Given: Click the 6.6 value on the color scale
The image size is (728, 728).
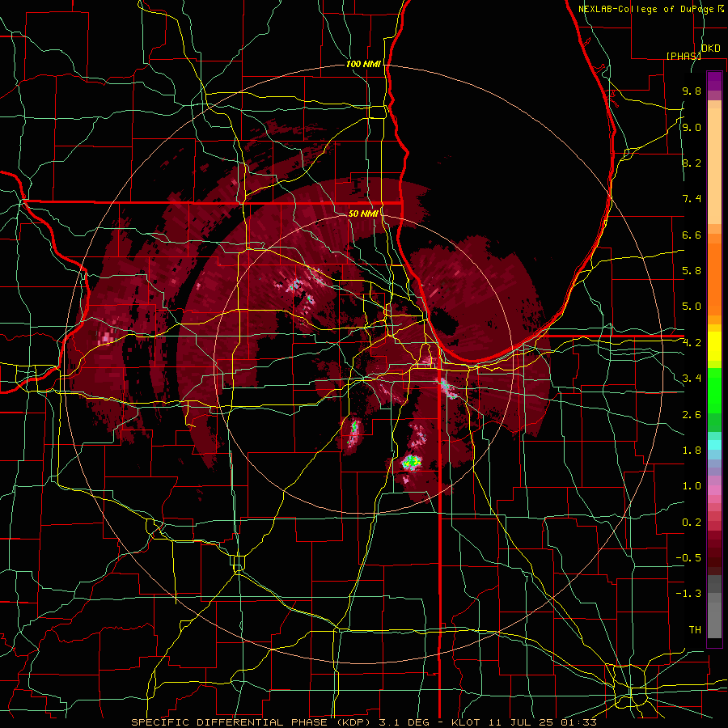Looking at the screenshot, I should pos(692,235).
